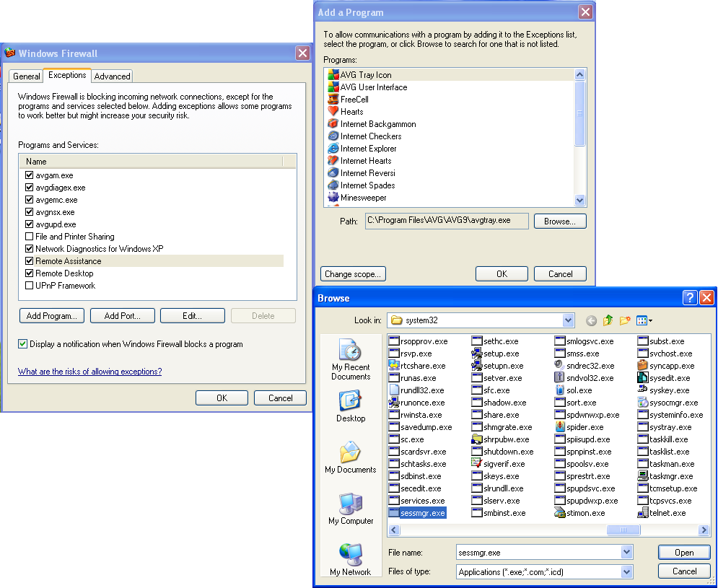Click Add Port button
The height and width of the screenshot is (588, 718).
[x=122, y=316]
